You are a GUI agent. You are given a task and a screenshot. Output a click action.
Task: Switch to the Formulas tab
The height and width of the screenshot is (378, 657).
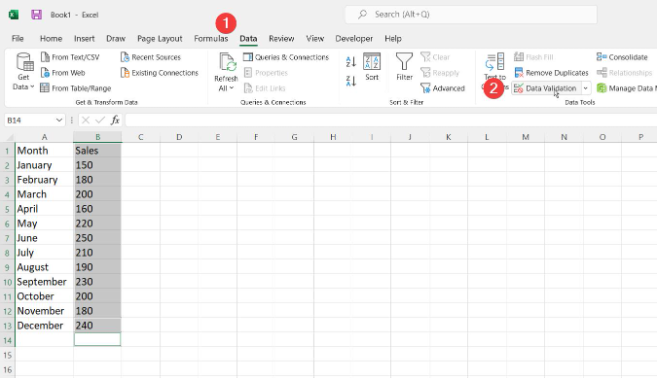tap(211, 39)
